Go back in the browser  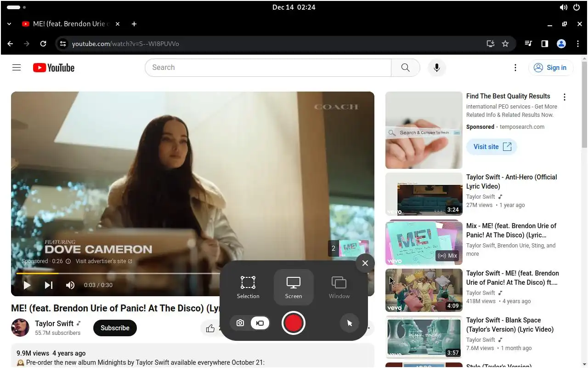[10, 44]
